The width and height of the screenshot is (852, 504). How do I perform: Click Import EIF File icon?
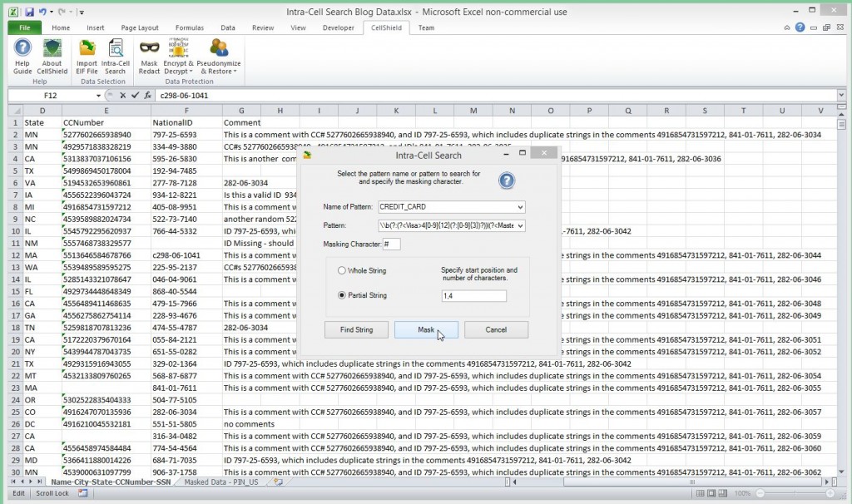coord(87,56)
